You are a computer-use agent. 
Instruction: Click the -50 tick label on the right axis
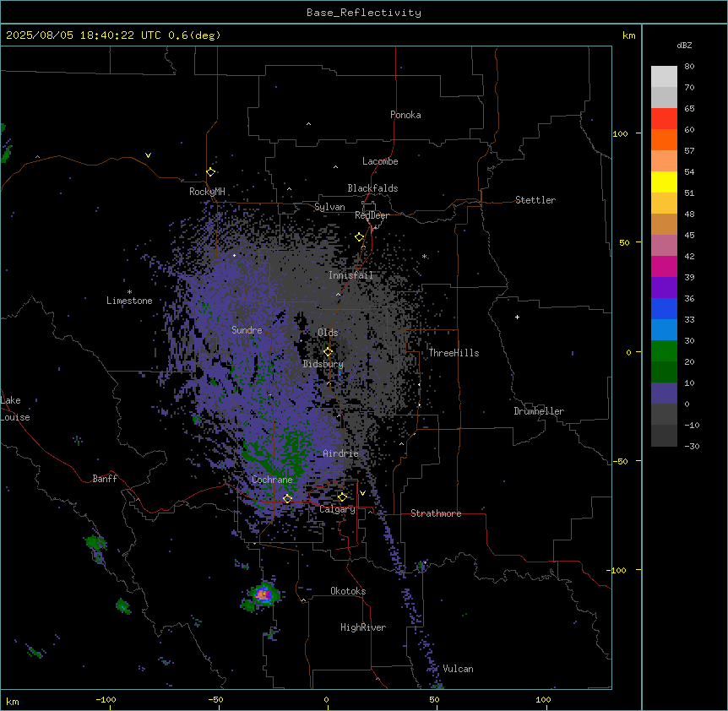coord(620,461)
